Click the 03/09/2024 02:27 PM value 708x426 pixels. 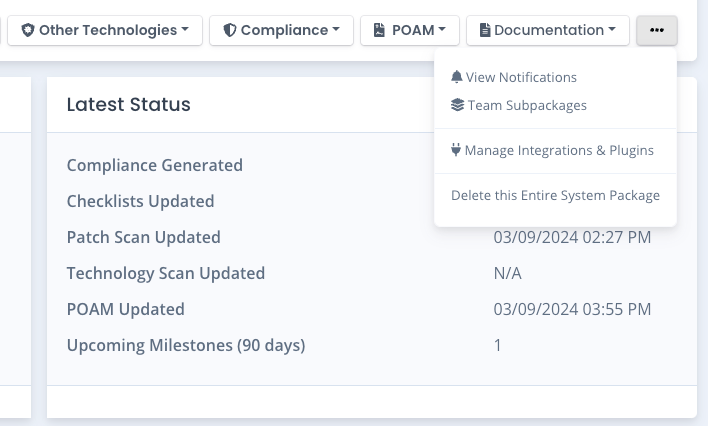572,238
